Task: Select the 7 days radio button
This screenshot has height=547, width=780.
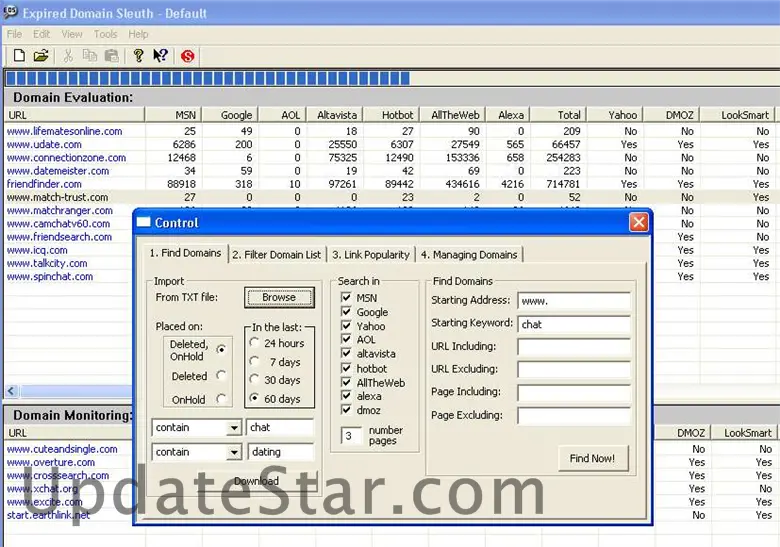Action: [255, 361]
